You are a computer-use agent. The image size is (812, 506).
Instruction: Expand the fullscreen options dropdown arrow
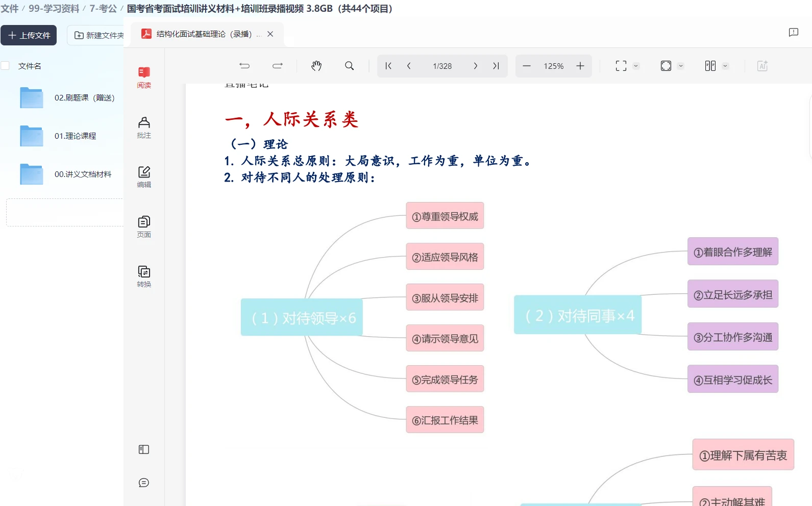point(636,66)
